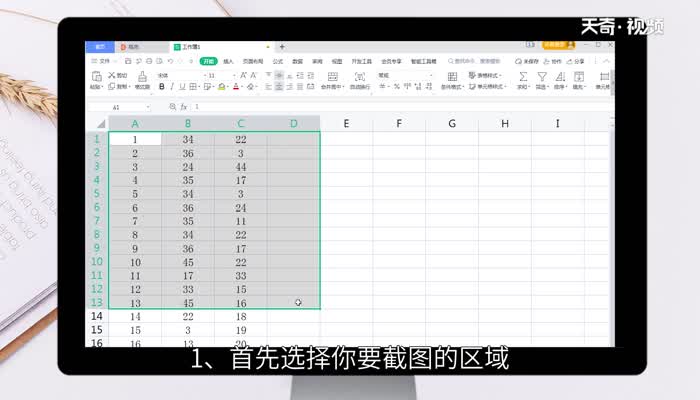Open the Insert ribbon tab

[x=228, y=61]
